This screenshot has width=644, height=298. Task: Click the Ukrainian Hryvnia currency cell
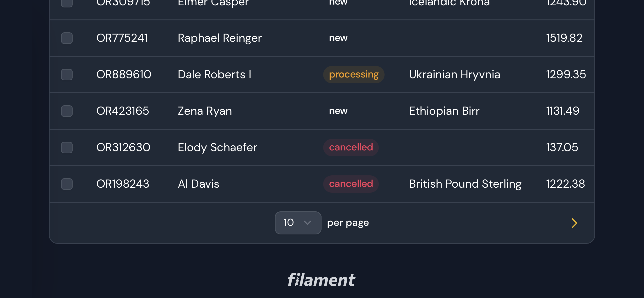click(x=454, y=74)
